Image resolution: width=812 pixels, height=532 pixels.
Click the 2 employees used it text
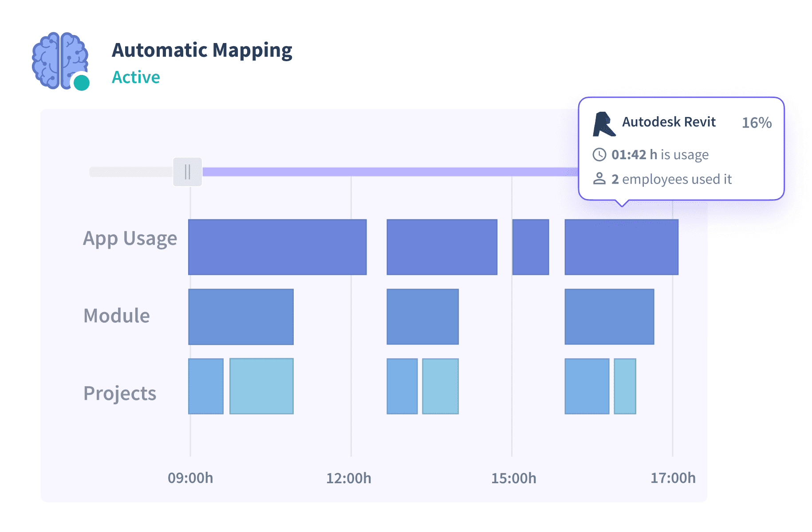pyautogui.click(x=672, y=179)
